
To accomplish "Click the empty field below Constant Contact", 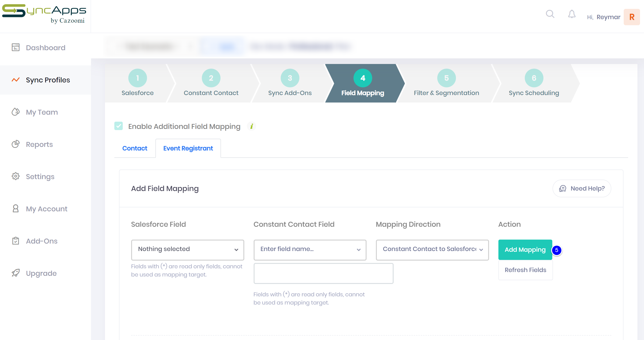I will pyautogui.click(x=323, y=273).
